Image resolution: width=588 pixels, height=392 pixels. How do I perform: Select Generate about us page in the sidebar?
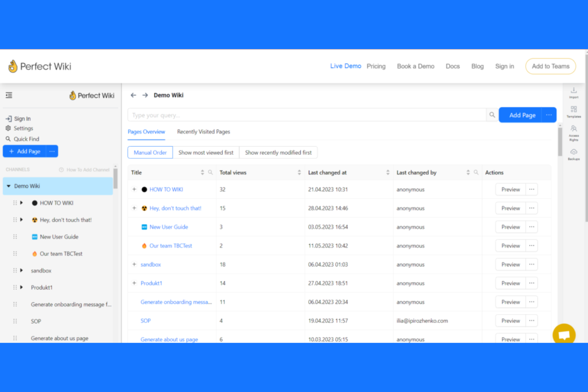[60, 338]
